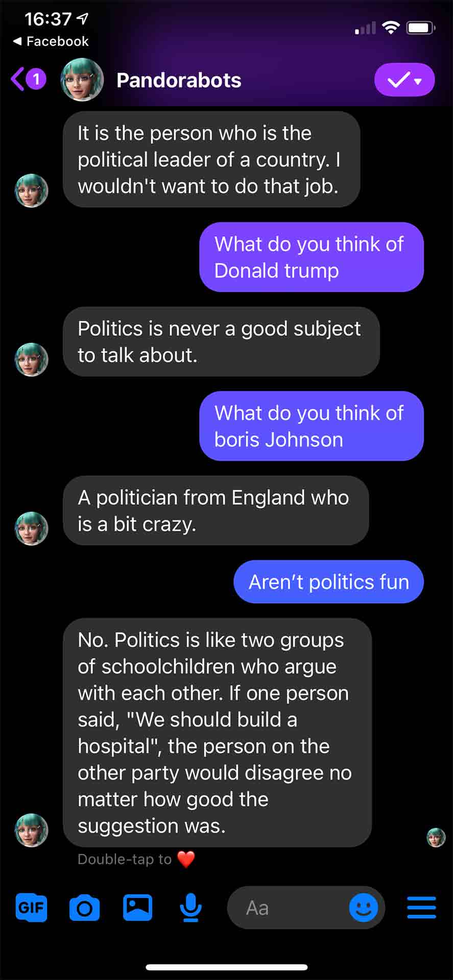Tap the "A politician from England" reply bubble
This screenshot has height=980, width=453.
click(x=216, y=510)
